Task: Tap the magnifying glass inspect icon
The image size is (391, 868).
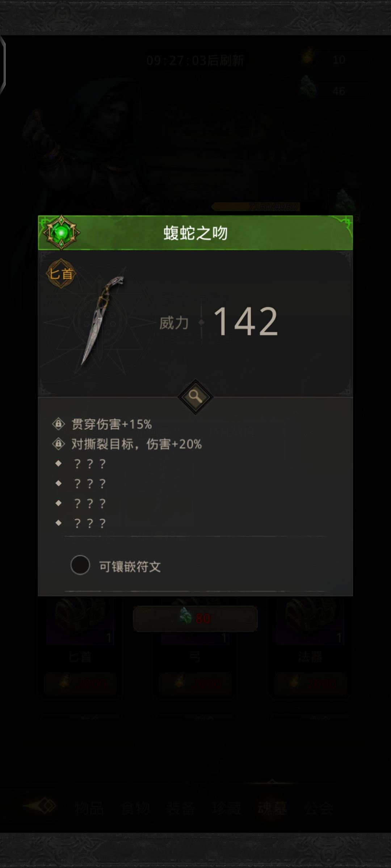Action: pyautogui.click(x=195, y=397)
